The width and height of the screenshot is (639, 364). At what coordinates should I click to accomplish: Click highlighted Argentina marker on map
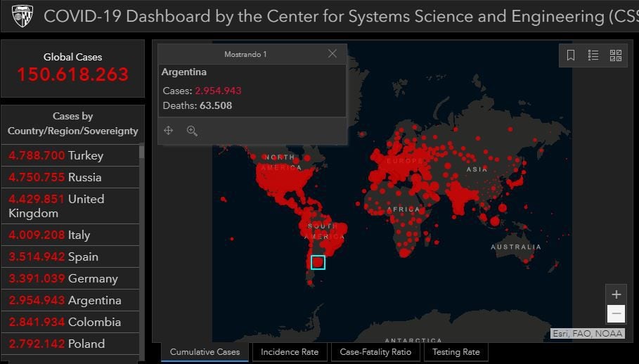[318, 262]
